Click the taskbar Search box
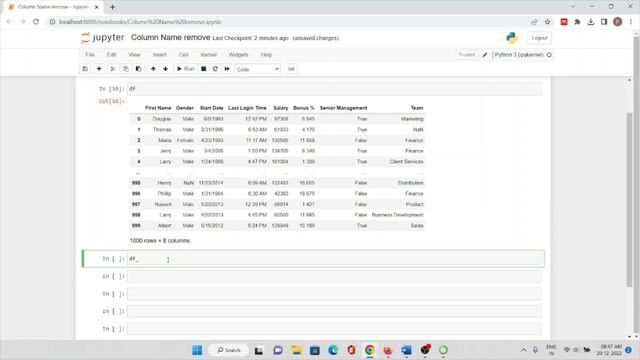The width and height of the screenshot is (640, 360). point(229,350)
